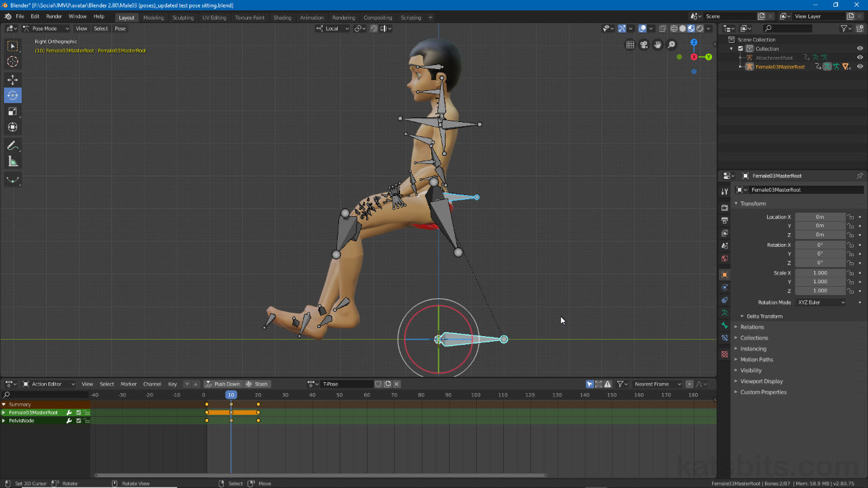Open Rotation Mode XYZ Euler dropdown
The image size is (868, 488).
tap(821, 302)
